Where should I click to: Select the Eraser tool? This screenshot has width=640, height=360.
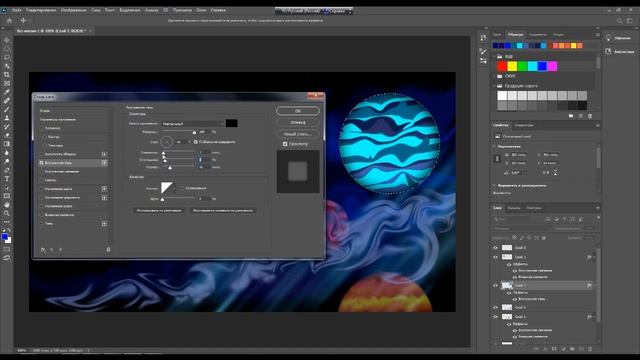pyautogui.click(x=7, y=135)
